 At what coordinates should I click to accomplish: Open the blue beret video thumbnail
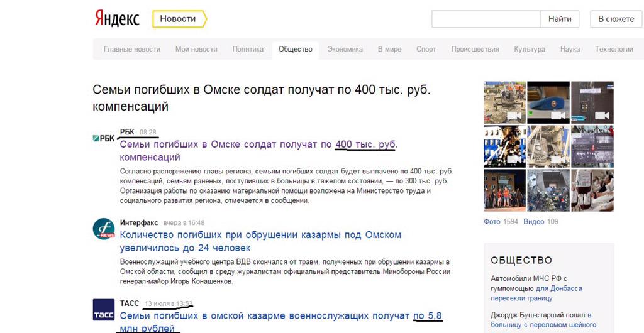[548, 102]
